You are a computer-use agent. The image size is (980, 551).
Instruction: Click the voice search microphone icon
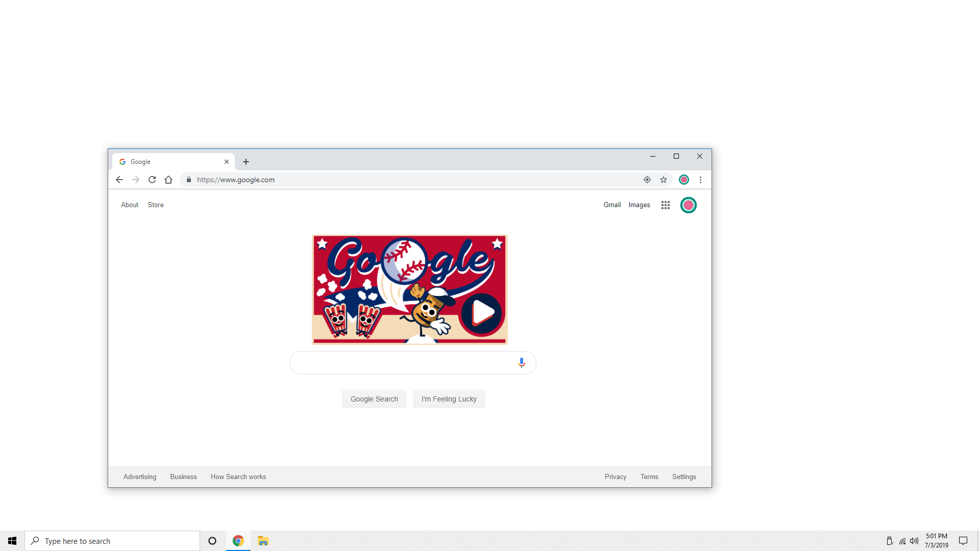(521, 363)
